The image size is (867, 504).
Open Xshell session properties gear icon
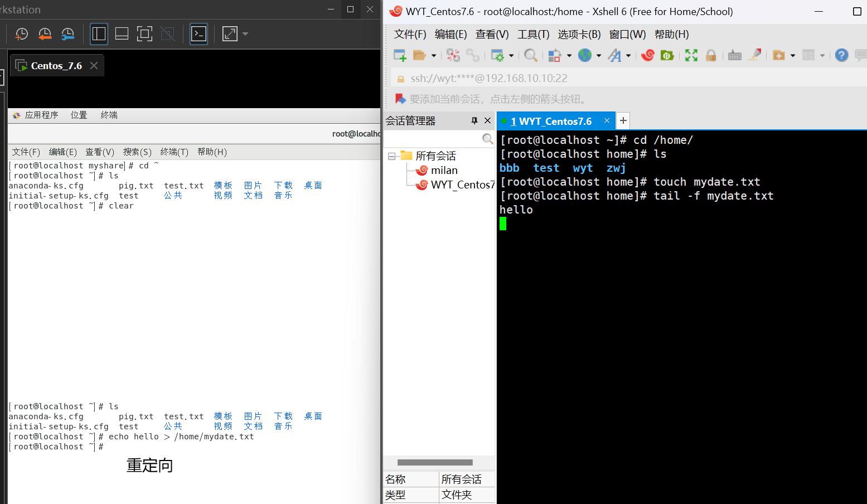(497, 55)
